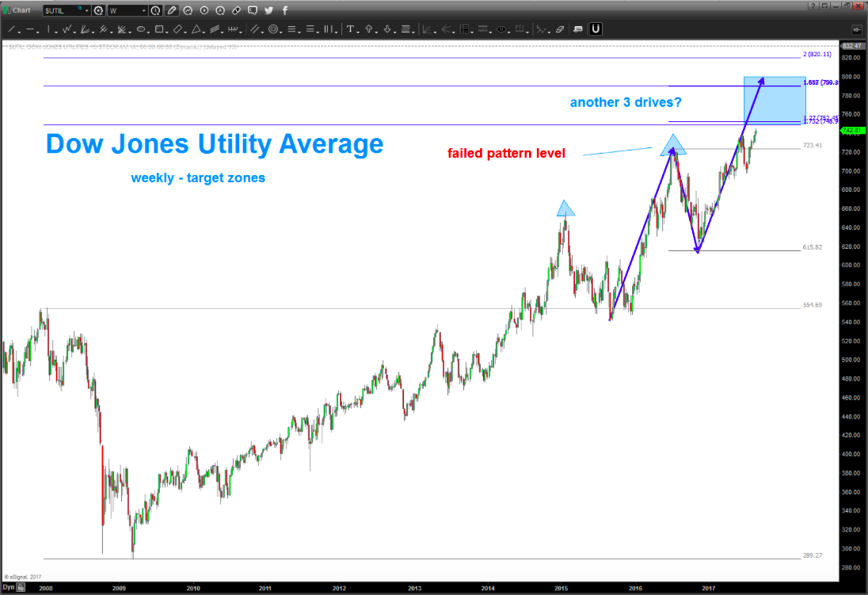Click the 289.27 level label
868x595 pixels.
(x=812, y=555)
